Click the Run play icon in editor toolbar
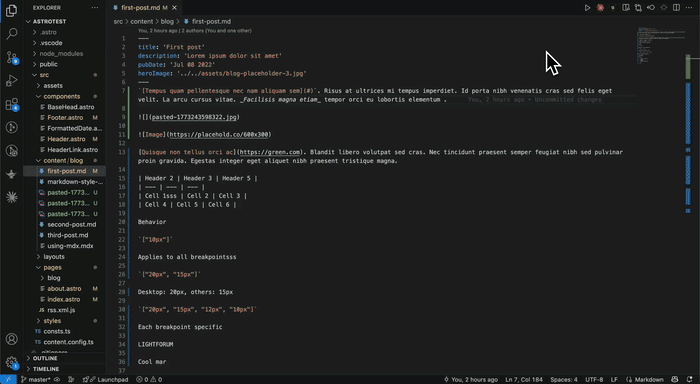Image resolution: width=700 pixels, height=384 pixels. point(588,8)
